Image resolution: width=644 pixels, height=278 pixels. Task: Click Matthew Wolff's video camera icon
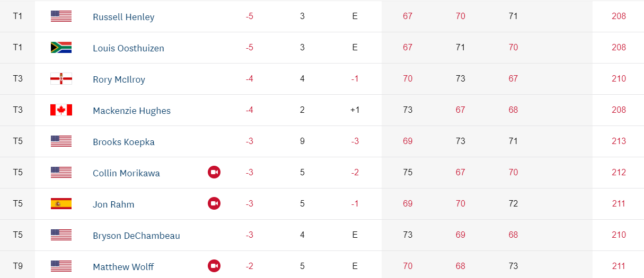214,266
